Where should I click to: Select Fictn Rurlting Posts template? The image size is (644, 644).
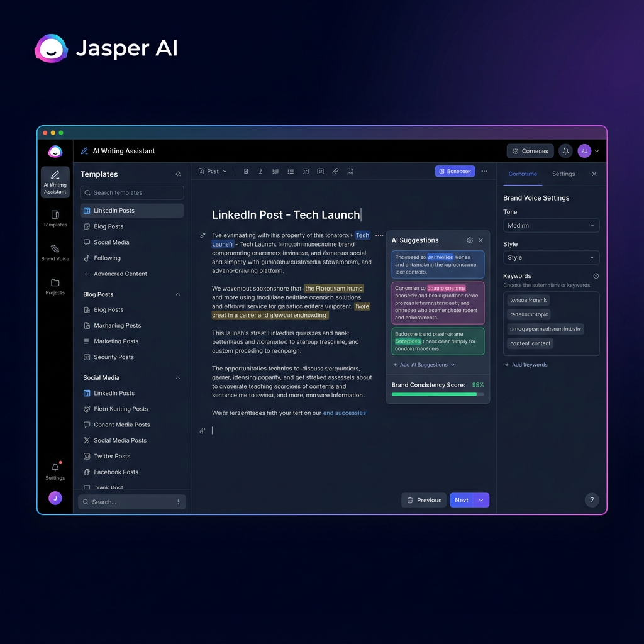tap(132, 409)
